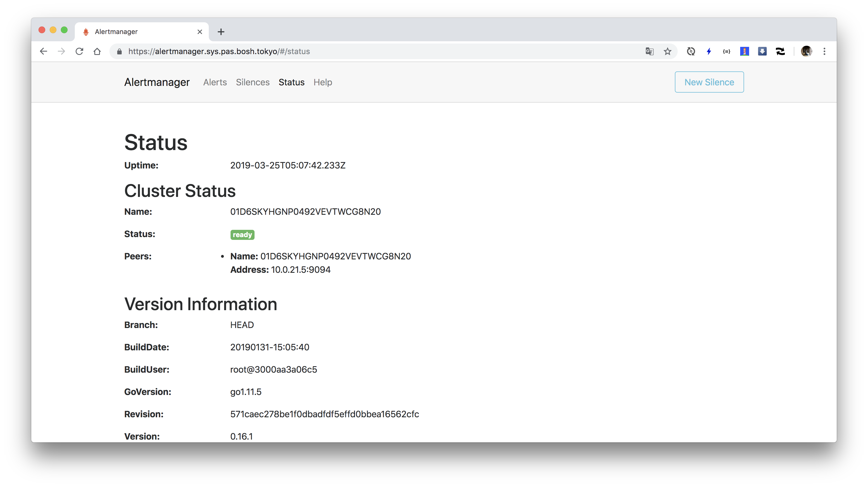Open the Help nav link
Viewport: 868px width, 487px height.
click(322, 82)
